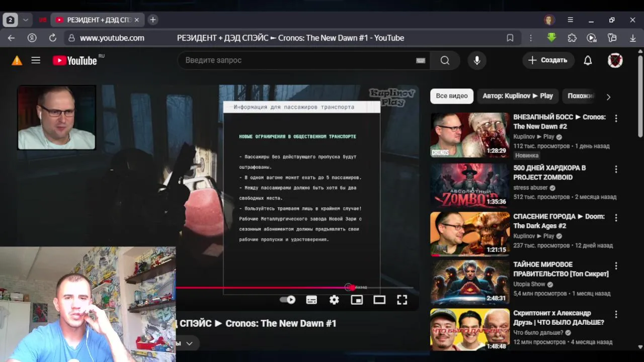Enable miniplayer mode

(x=357, y=300)
